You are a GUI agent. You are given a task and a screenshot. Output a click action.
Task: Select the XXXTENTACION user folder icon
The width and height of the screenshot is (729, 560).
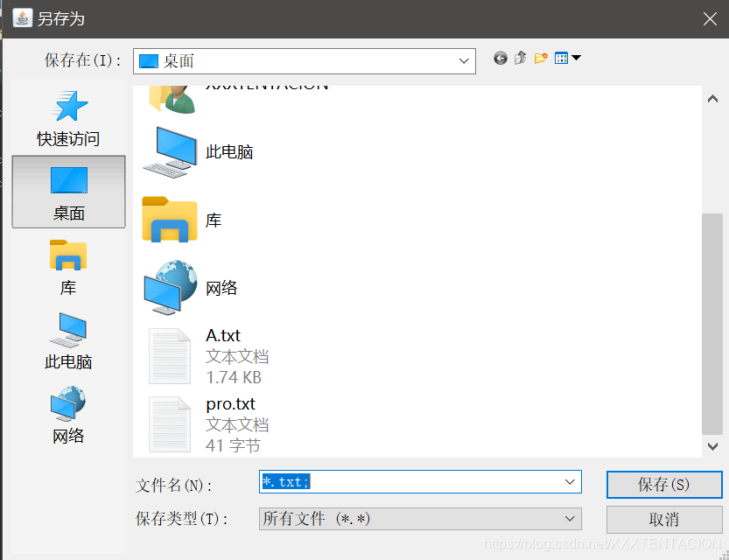[x=172, y=99]
